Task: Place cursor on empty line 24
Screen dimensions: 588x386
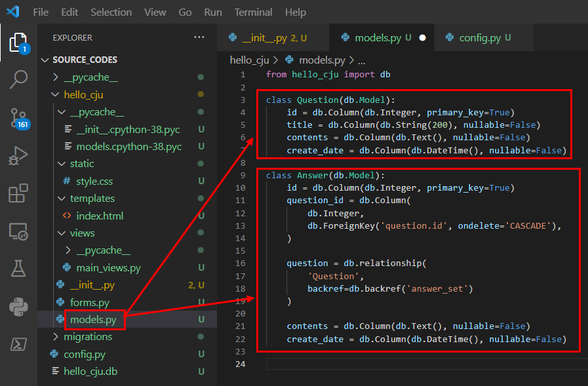Action: pos(427,364)
